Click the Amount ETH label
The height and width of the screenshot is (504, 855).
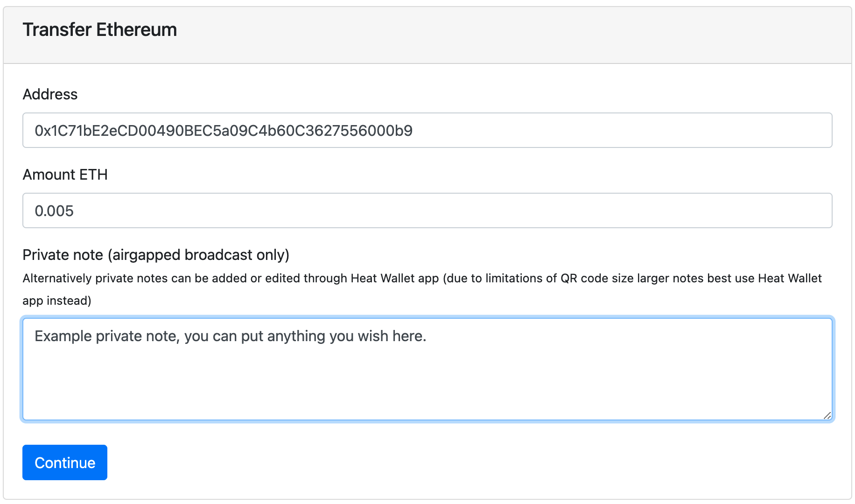65,175
